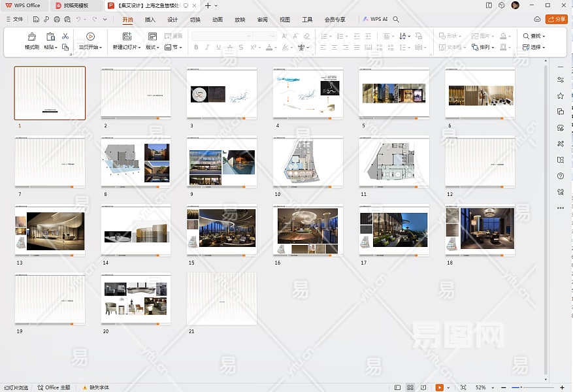Open the search magnifier beside WPS AI

pyautogui.click(x=396, y=20)
